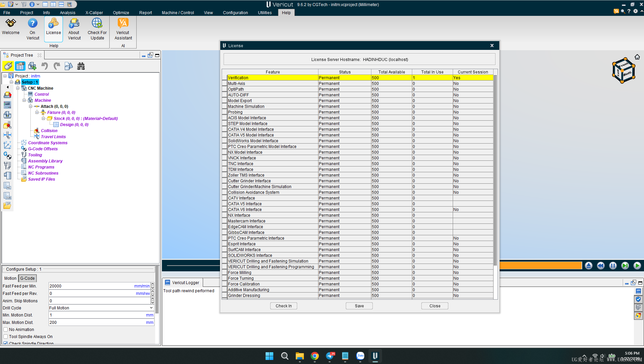The width and height of the screenshot is (644, 364).
Task: Collapse the Stock (0, 0, 0) node
Action: point(44,119)
